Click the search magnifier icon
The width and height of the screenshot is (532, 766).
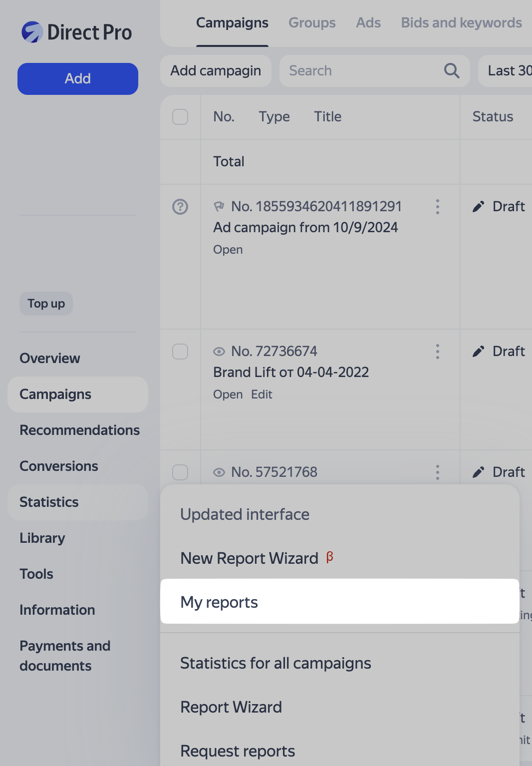point(451,71)
